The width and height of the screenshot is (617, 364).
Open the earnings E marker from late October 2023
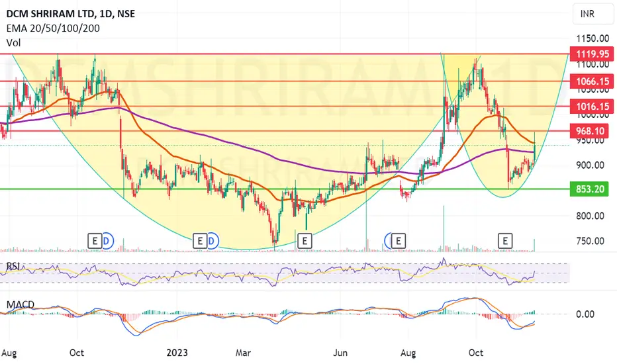click(x=505, y=240)
